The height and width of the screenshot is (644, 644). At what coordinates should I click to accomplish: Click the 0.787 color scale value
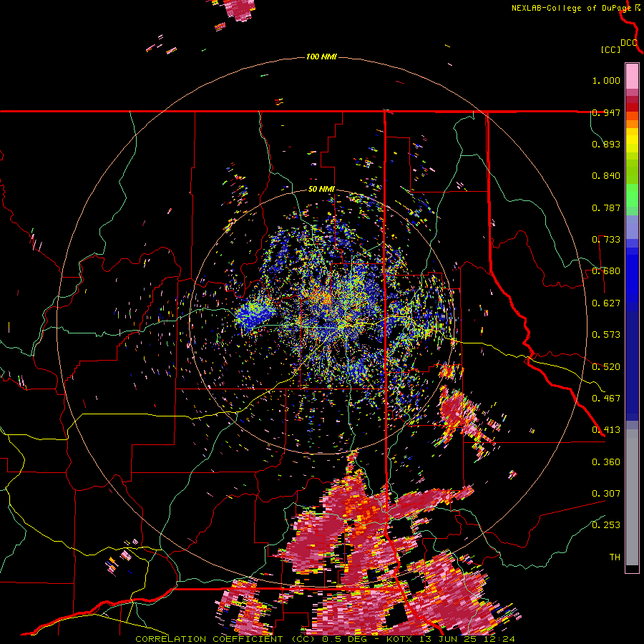[x=606, y=208]
